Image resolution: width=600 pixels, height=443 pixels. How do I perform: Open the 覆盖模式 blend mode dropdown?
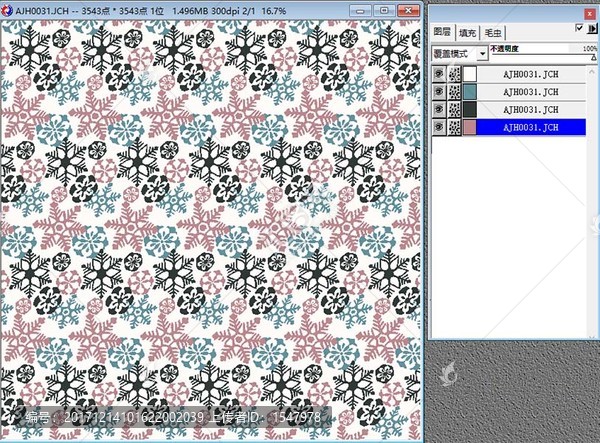[483, 54]
